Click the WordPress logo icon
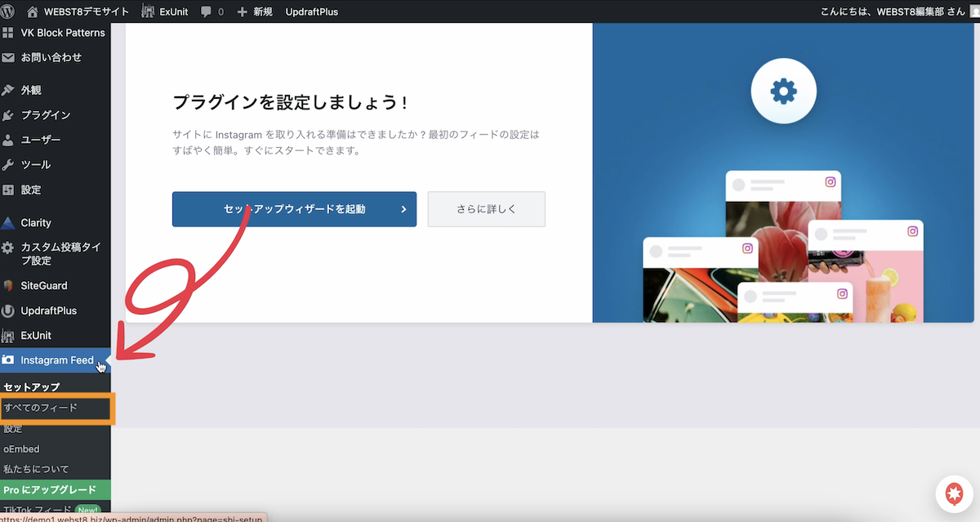980x522 pixels. click(9, 11)
